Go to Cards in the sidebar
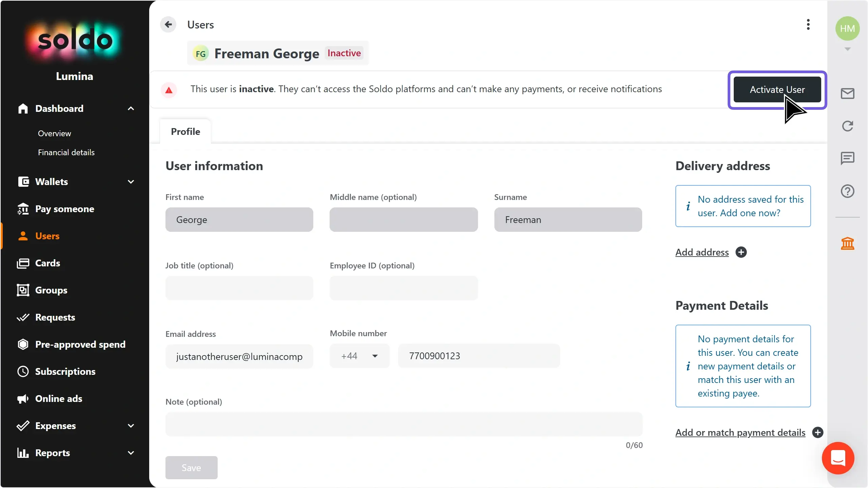Viewport: 868px width, 488px height. [47, 263]
